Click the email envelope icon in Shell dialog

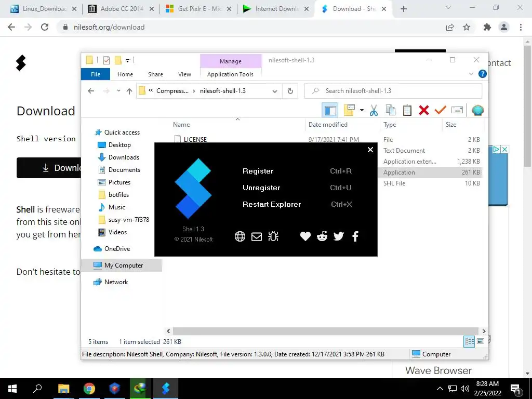pyautogui.click(x=257, y=236)
